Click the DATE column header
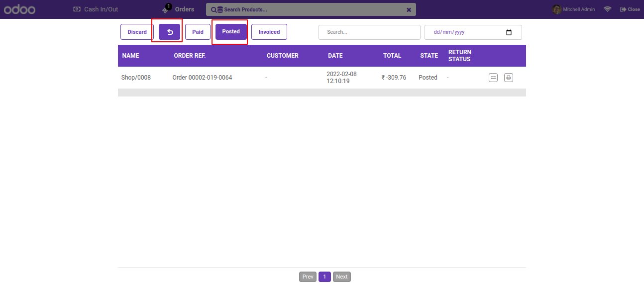 [x=335, y=56]
